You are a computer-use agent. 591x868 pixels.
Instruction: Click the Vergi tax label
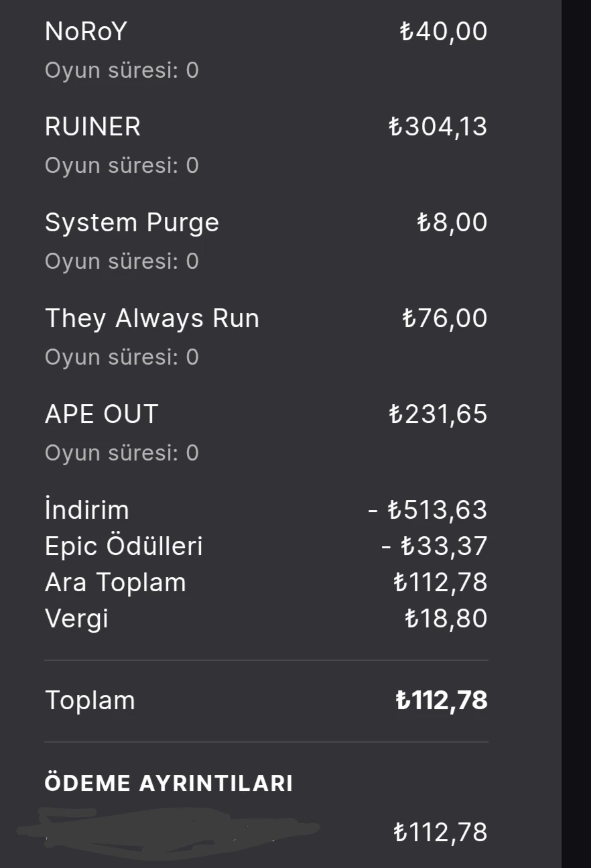76,619
